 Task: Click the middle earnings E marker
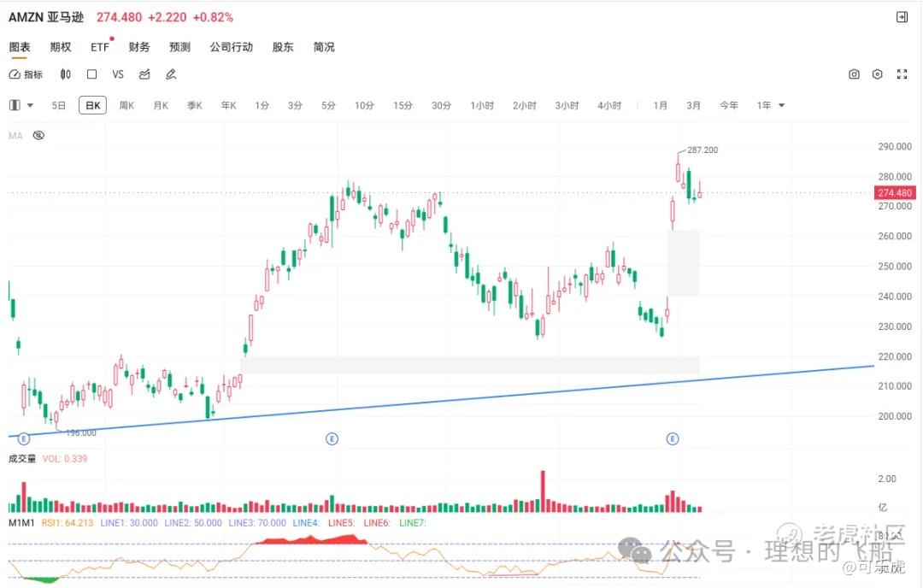tap(332, 438)
